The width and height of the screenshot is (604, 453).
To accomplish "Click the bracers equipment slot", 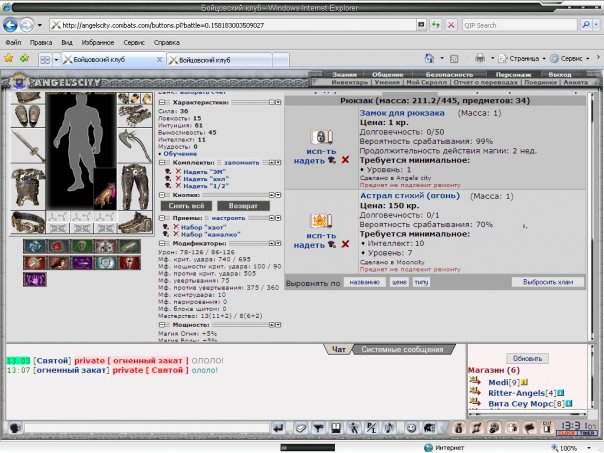I will (28, 116).
